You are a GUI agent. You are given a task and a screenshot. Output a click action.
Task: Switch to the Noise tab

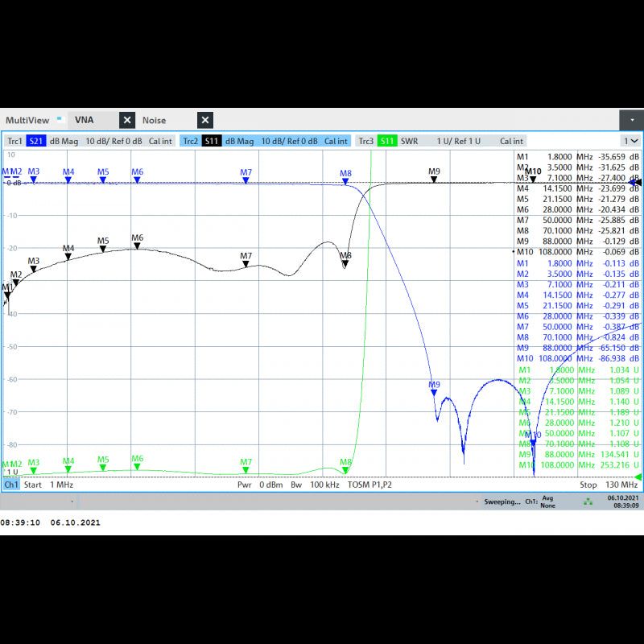click(x=154, y=120)
